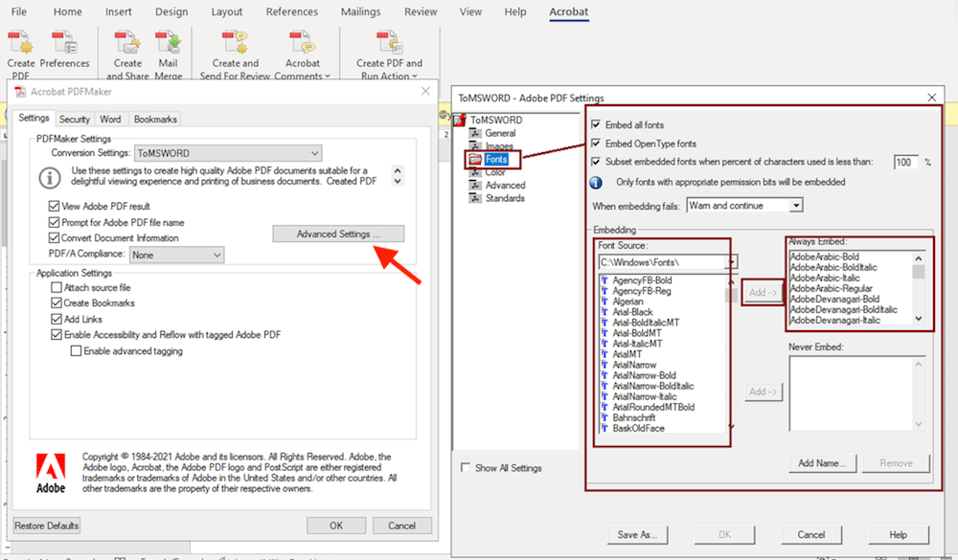The image size is (958, 560).
Task: Launch Mail Merge from the ribbon
Action: [x=168, y=44]
